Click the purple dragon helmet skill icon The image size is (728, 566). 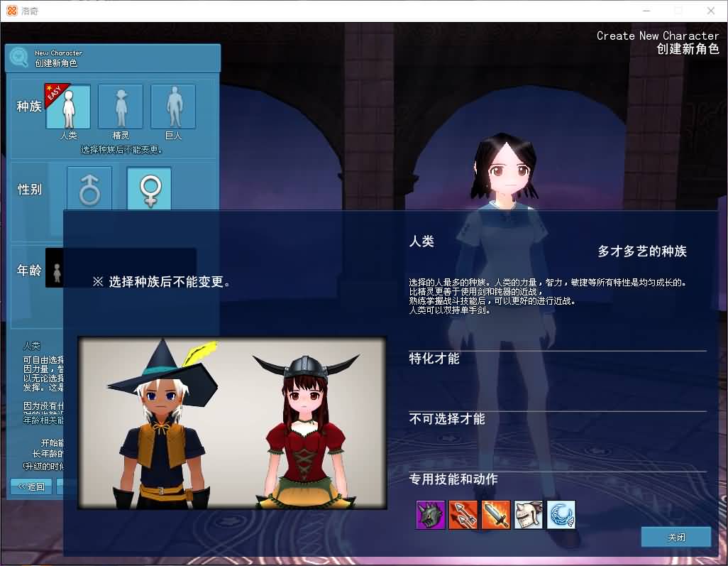click(431, 515)
